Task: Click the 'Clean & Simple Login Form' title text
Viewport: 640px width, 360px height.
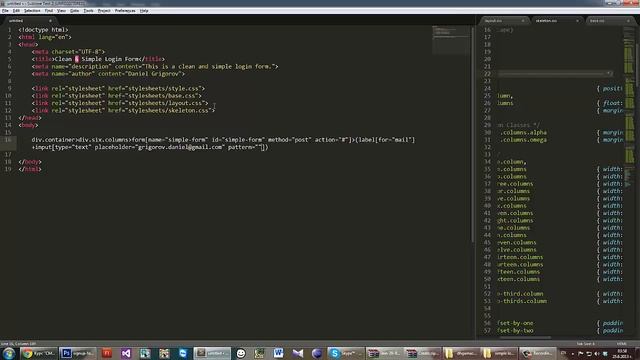Action: coord(97,59)
